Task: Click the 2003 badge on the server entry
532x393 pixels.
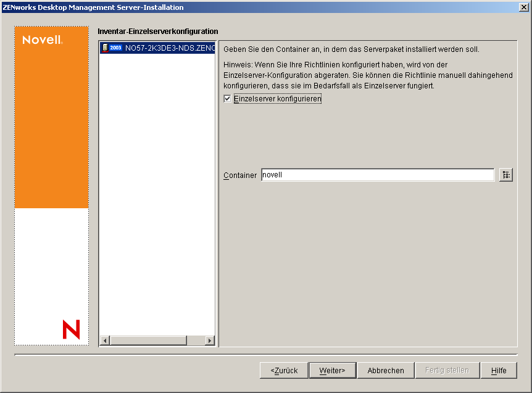Action: pos(115,48)
